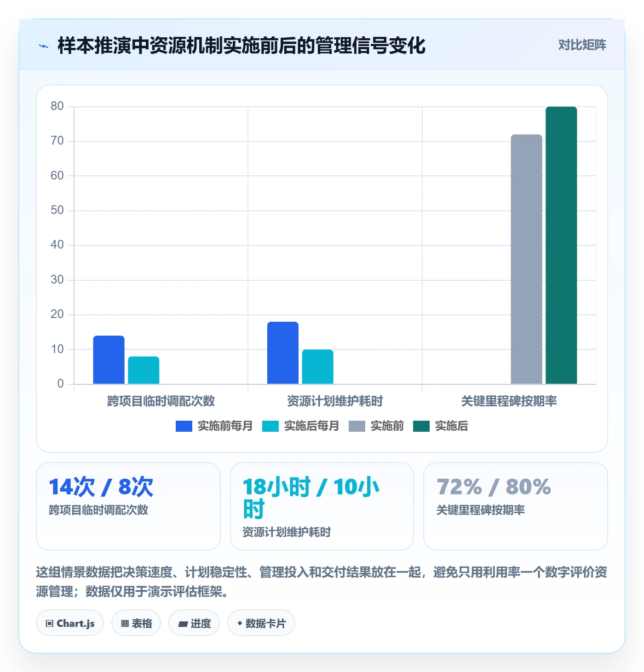
Task: Toggle the 实施后每月 legend entry
Action: (301, 426)
